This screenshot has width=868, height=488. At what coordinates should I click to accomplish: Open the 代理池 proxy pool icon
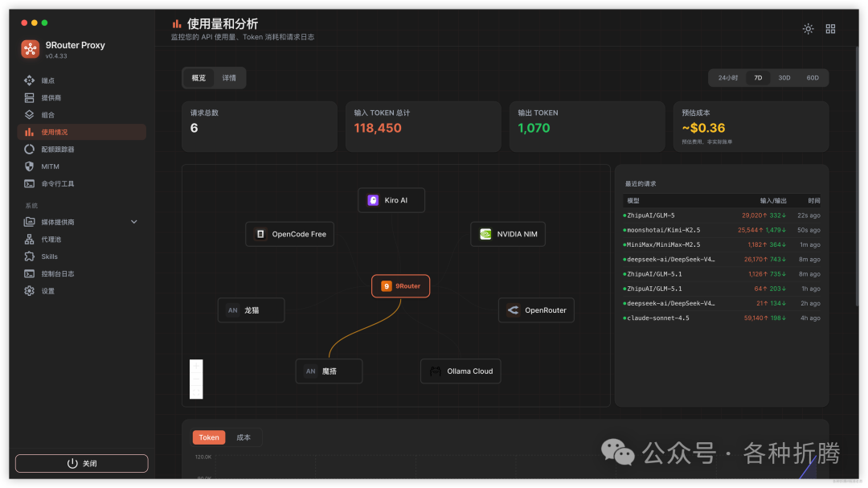(30, 239)
